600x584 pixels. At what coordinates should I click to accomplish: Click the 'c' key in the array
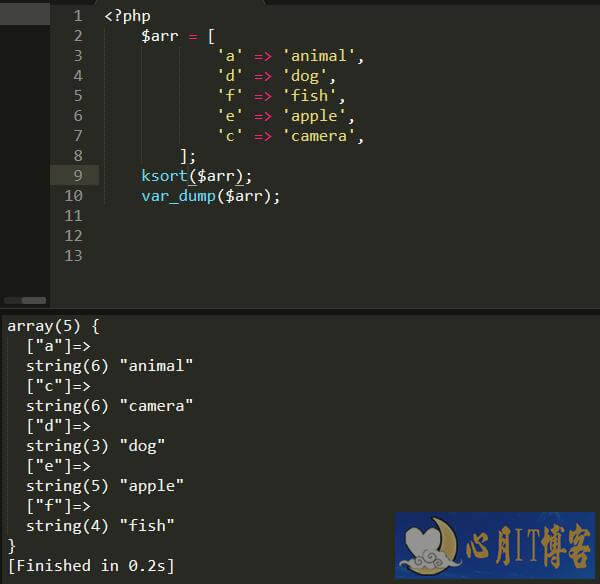pyautogui.click(x=230, y=136)
